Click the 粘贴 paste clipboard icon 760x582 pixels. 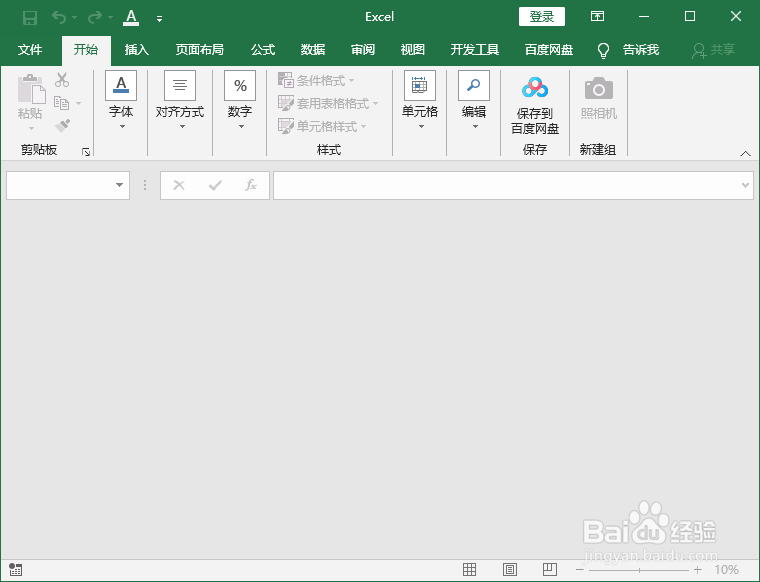pyautogui.click(x=31, y=89)
